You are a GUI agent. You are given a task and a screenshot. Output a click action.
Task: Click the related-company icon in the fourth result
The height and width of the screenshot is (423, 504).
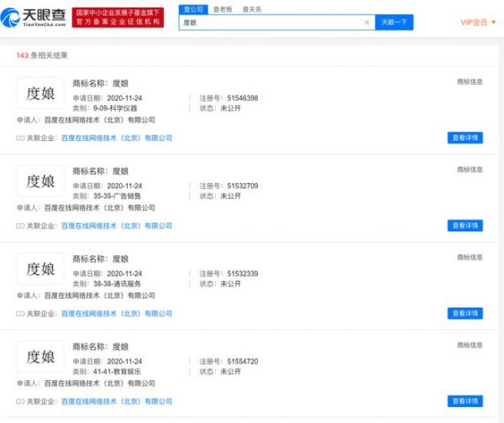pos(20,401)
